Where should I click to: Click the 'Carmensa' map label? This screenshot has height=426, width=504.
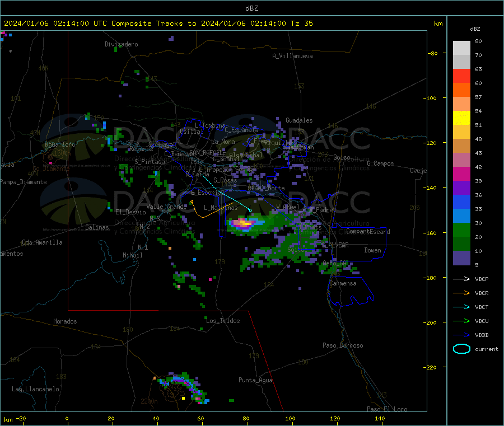[343, 284]
